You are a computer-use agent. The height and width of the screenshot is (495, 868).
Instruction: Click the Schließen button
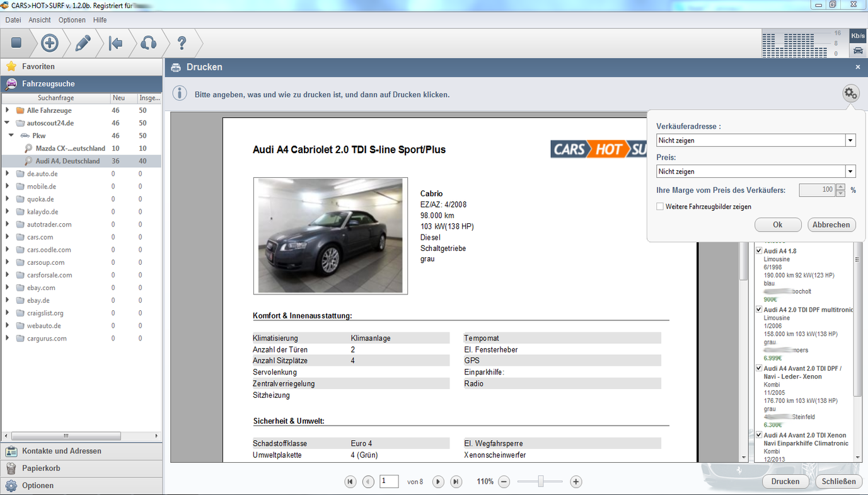[x=839, y=482]
